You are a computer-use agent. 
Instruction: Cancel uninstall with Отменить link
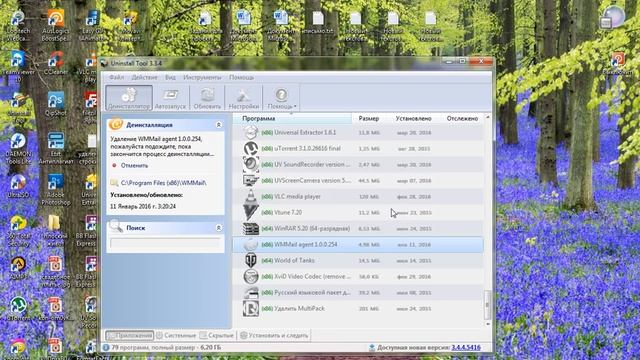pyautogui.click(x=134, y=165)
